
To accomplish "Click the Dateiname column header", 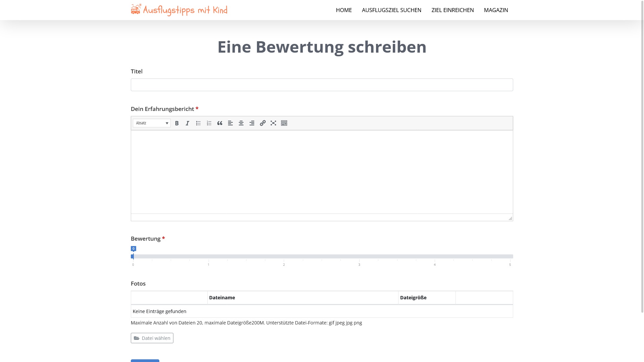I will [x=303, y=298].
